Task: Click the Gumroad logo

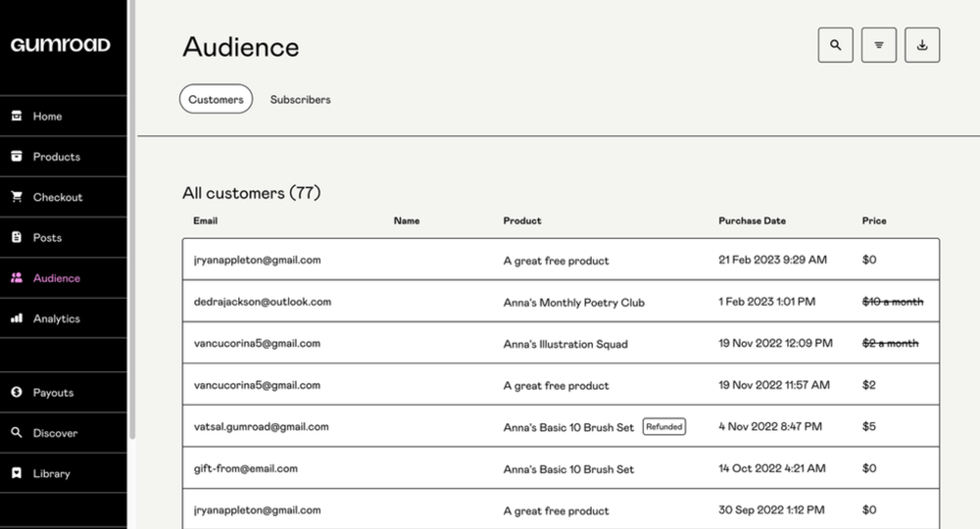Action: tap(61, 45)
